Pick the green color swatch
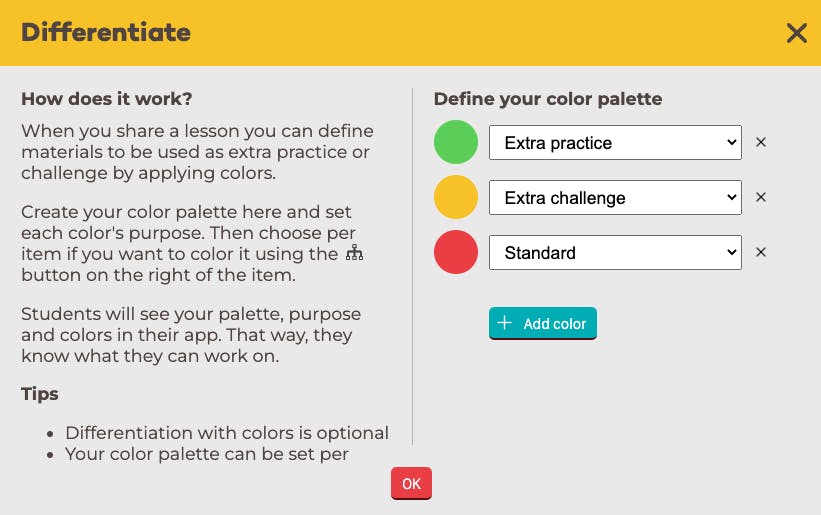The image size is (821, 515). click(456, 142)
